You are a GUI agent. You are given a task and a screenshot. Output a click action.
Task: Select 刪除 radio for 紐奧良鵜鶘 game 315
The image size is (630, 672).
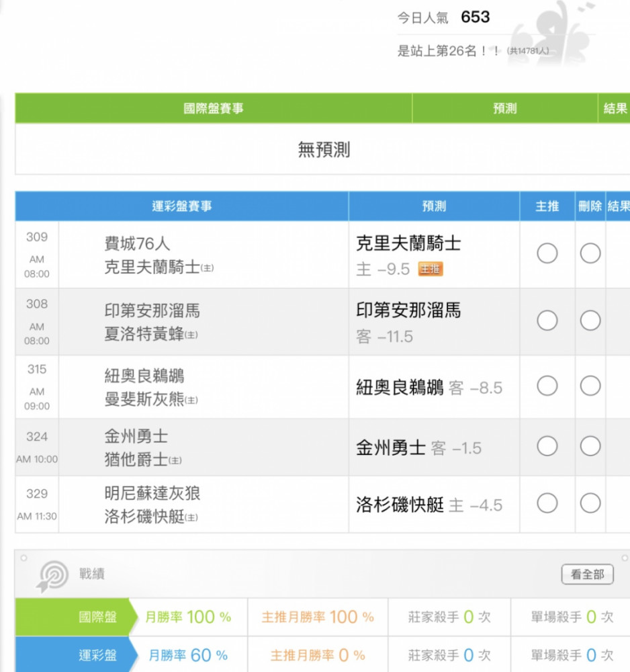590,386
